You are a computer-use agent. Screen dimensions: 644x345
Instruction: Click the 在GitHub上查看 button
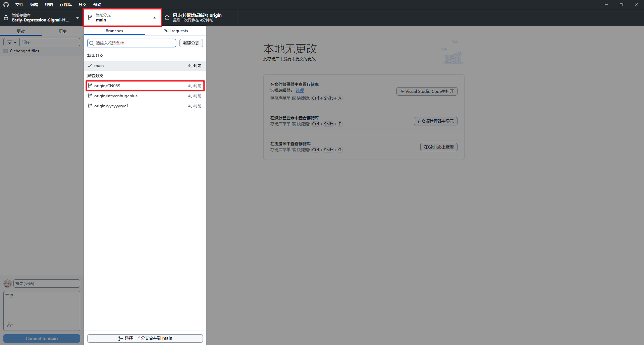click(438, 147)
